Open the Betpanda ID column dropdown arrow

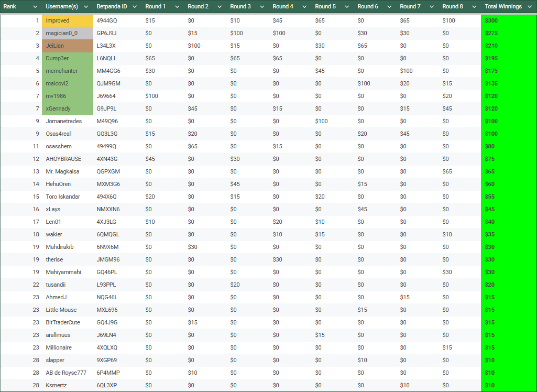pos(135,7)
